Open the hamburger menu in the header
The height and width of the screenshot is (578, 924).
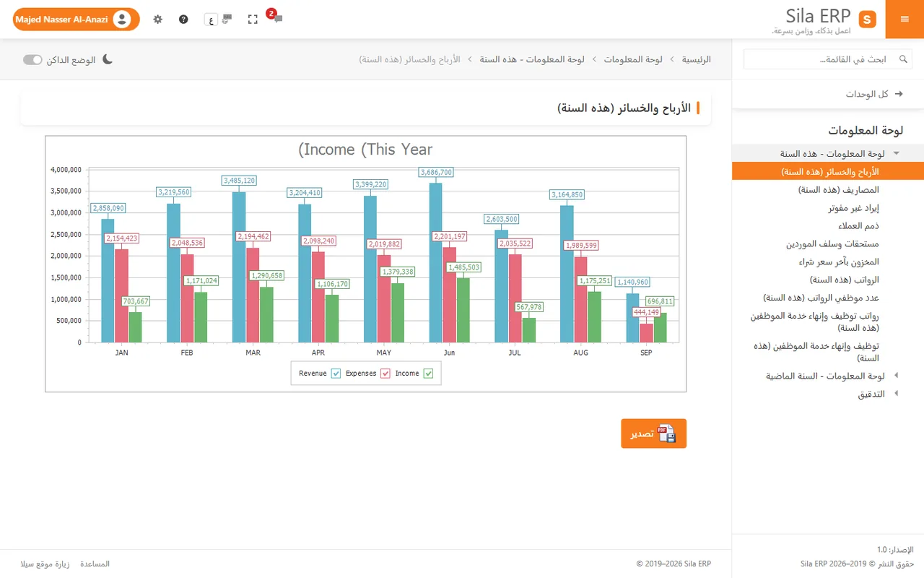click(905, 19)
